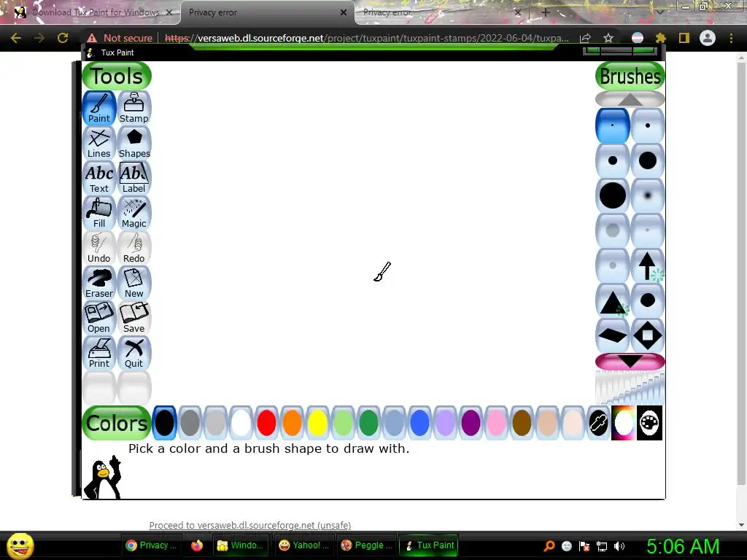Open the rainbow color palette picker
Viewport: 747px width, 560px height.
point(624,423)
